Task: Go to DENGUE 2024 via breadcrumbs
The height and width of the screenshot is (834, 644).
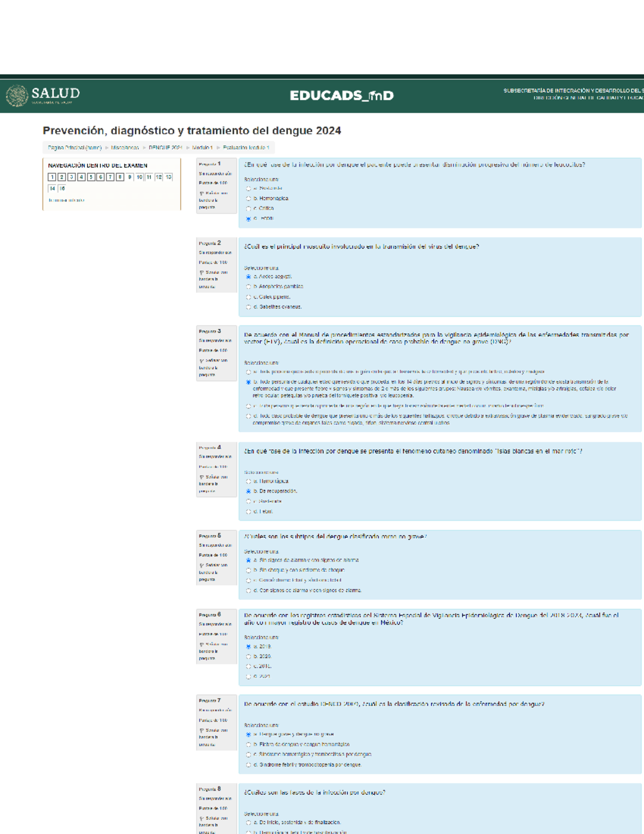Action: pyautogui.click(x=166, y=147)
